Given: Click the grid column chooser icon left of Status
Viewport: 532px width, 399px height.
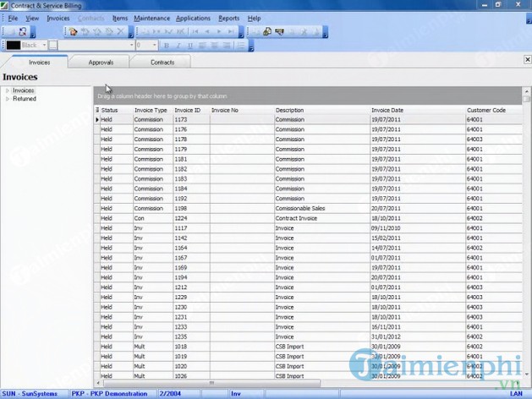Looking at the screenshot, I should [x=97, y=110].
